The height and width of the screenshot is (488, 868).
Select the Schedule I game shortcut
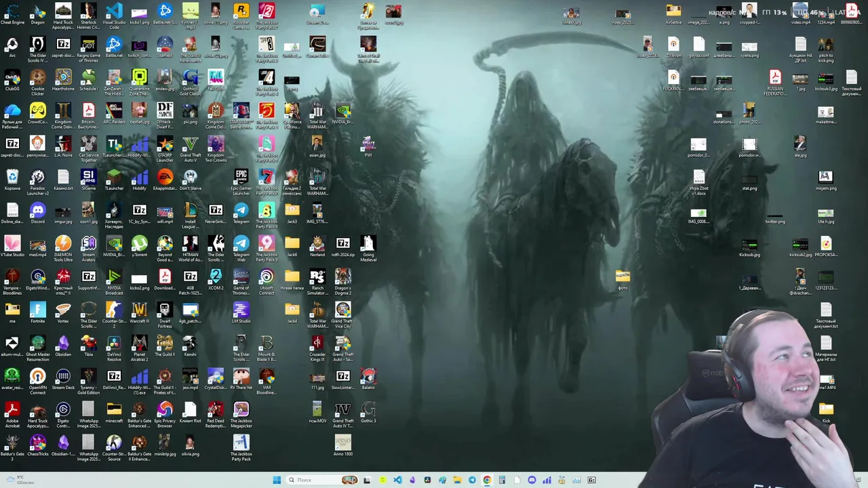(88, 81)
